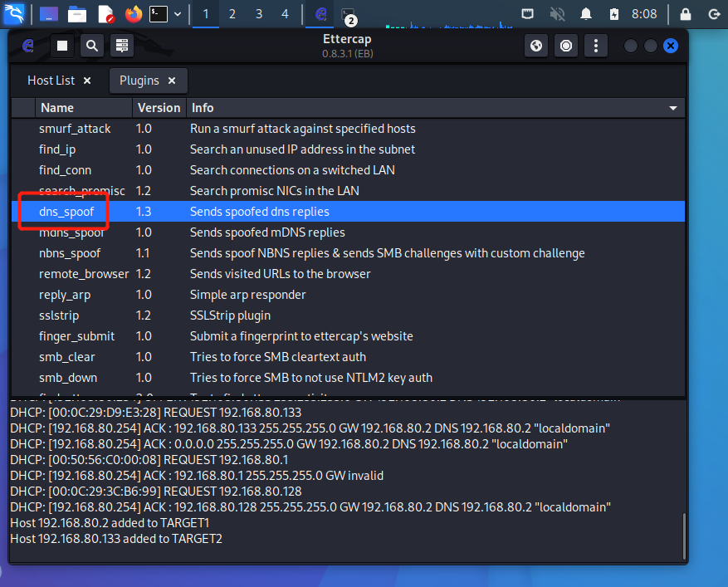Screen dimensions: 728x587
Task: Open the scan for hosts magnifier icon
Action: click(92, 46)
